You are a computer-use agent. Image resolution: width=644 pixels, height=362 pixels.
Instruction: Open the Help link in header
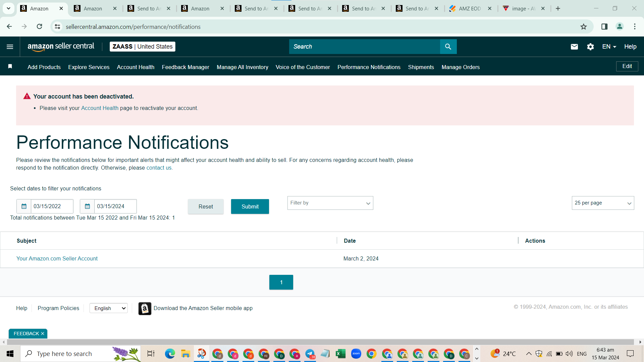[x=630, y=47]
